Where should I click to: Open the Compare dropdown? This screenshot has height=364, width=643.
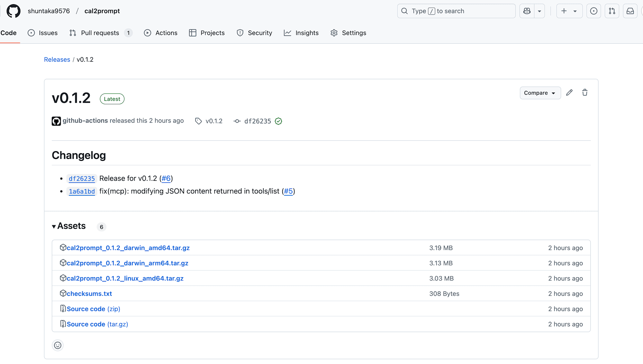[540, 93]
